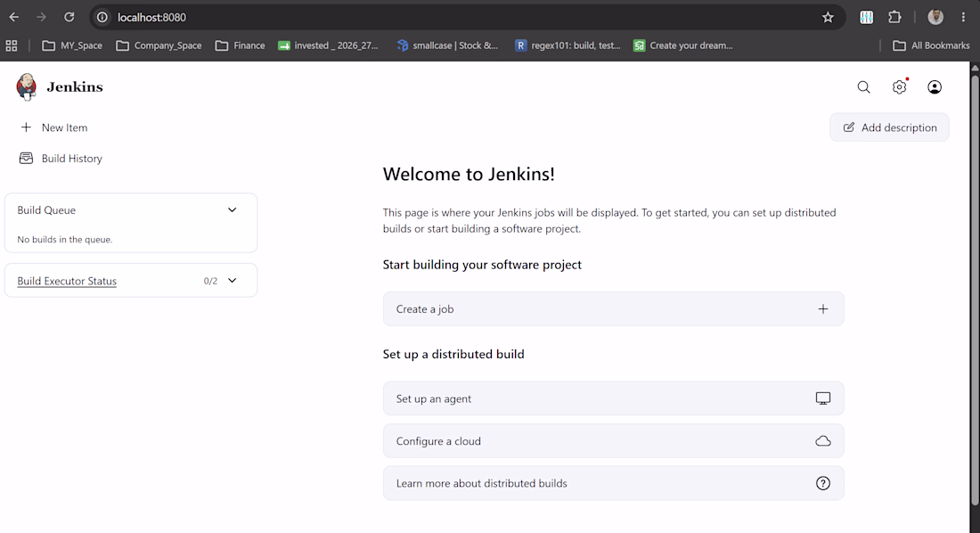Open the Chrome profile avatar

click(x=935, y=18)
